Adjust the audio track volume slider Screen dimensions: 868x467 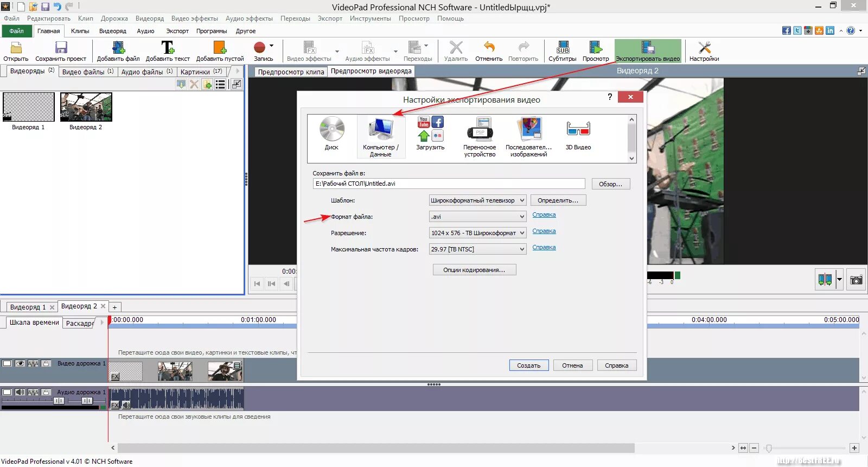(x=59, y=401)
